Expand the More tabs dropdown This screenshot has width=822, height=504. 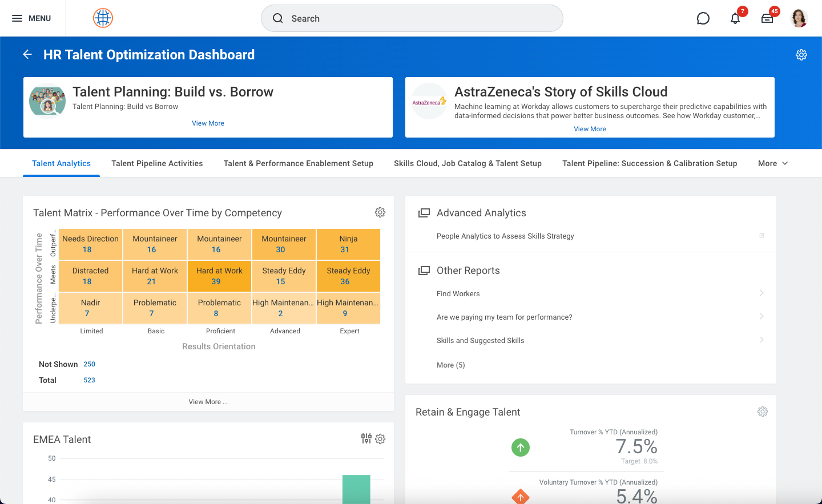point(773,163)
